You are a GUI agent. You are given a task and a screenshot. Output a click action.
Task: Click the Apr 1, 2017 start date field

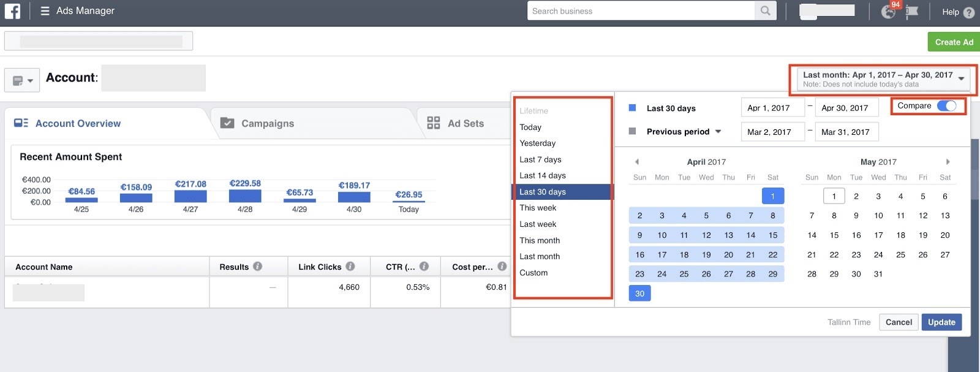click(772, 108)
